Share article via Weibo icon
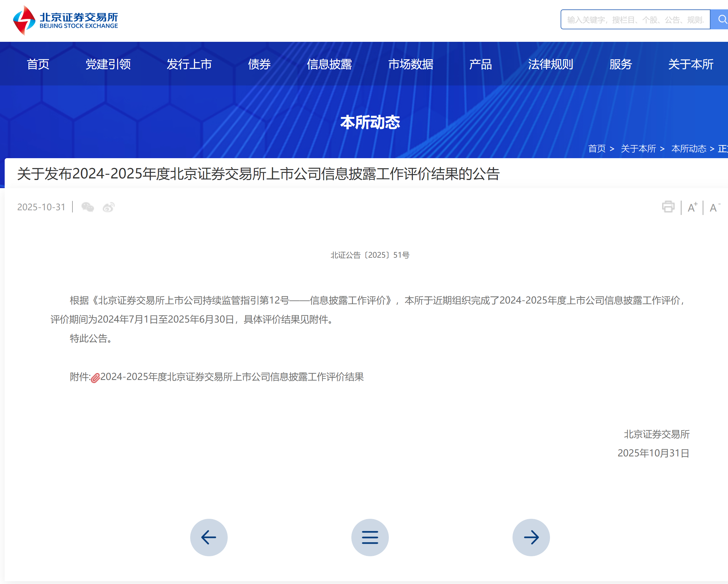This screenshot has width=728, height=584. click(108, 207)
